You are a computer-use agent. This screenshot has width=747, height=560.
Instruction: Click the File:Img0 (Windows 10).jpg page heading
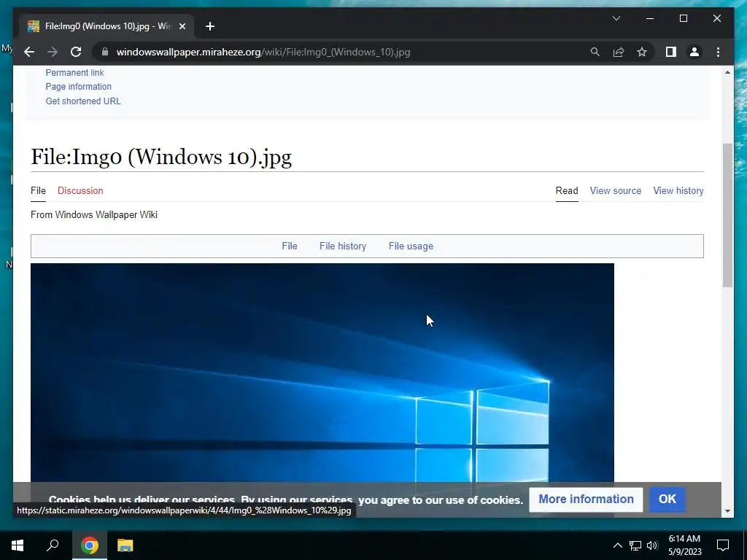tap(161, 157)
